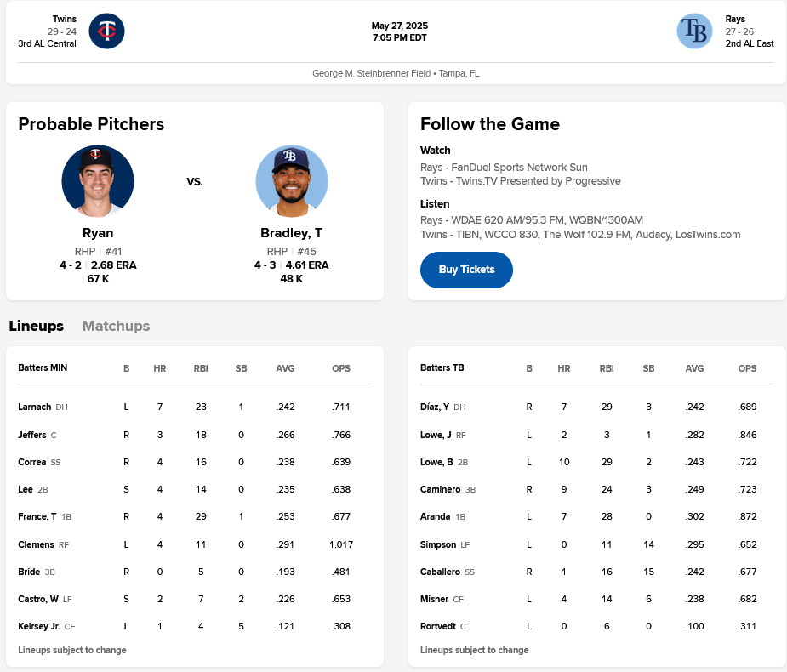Select Clemens from the Twins batters
This screenshot has width=787, height=672.
click(36, 544)
